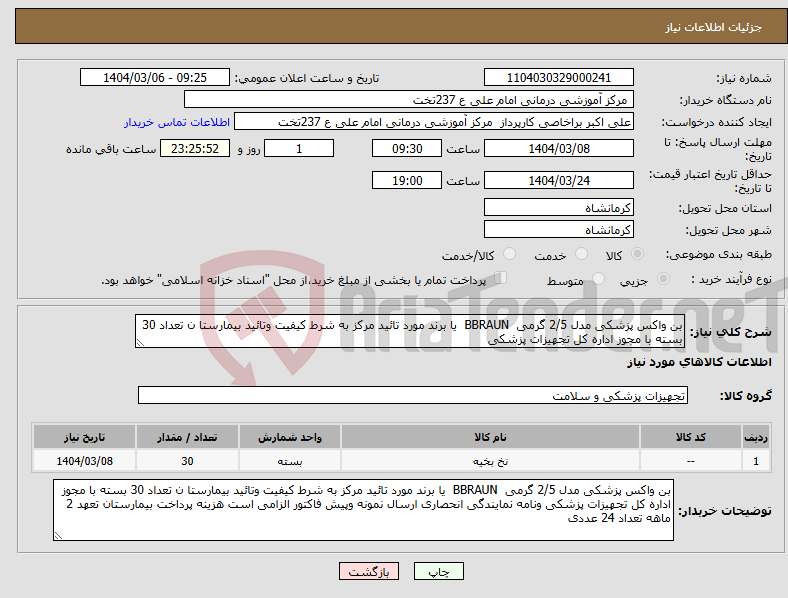Screen dimensions: 788x598
Task: Click the delivery province کرمانشاه field
Action: click(x=558, y=207)
